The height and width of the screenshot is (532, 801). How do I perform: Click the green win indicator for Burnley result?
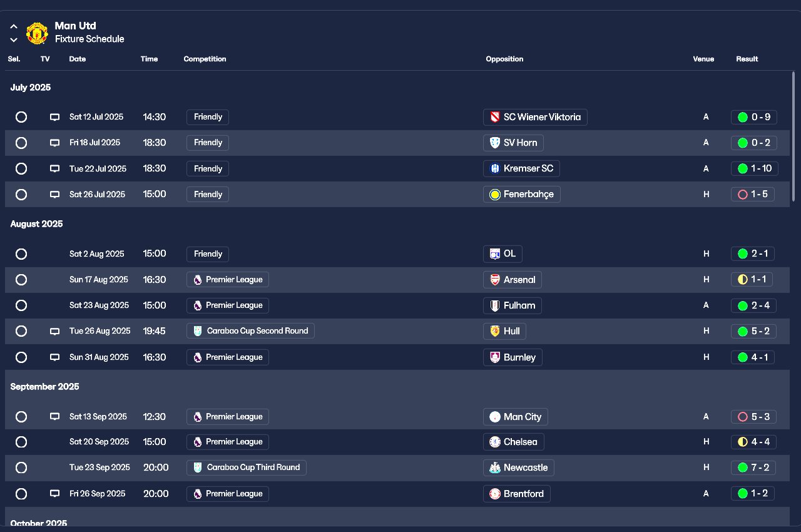click(743, 357)
